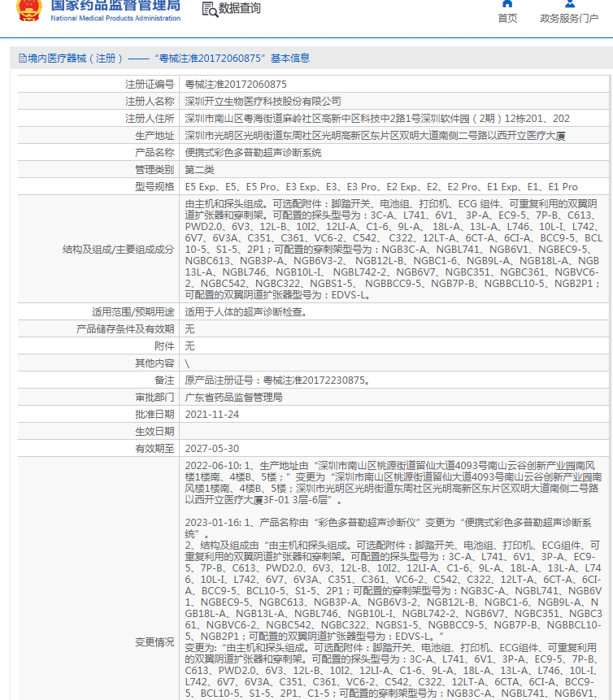Viewport: 613px width, 700px height.
Task: Click the 变更情况 label
Action: coord(154,642)
